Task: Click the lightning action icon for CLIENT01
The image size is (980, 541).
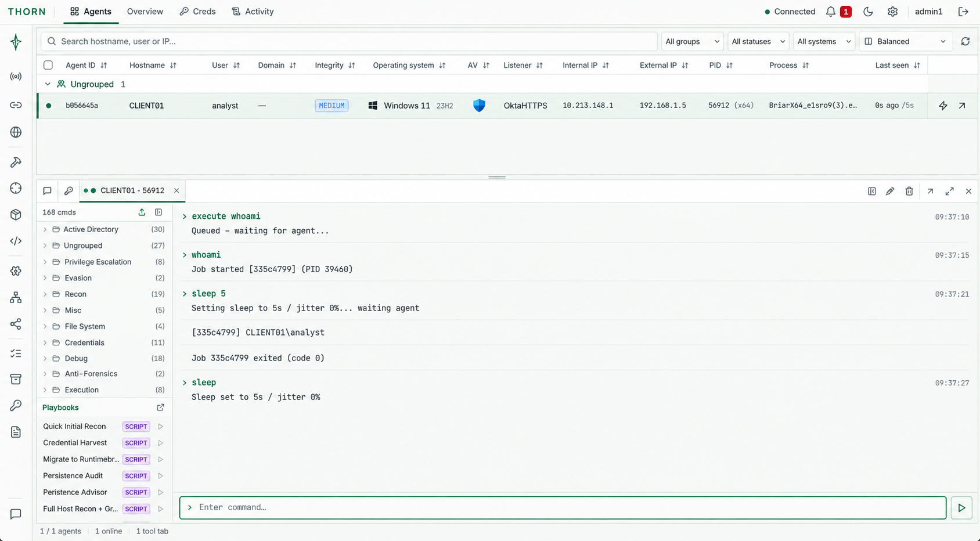Action: pyautogui.click(x=943, y=106)
